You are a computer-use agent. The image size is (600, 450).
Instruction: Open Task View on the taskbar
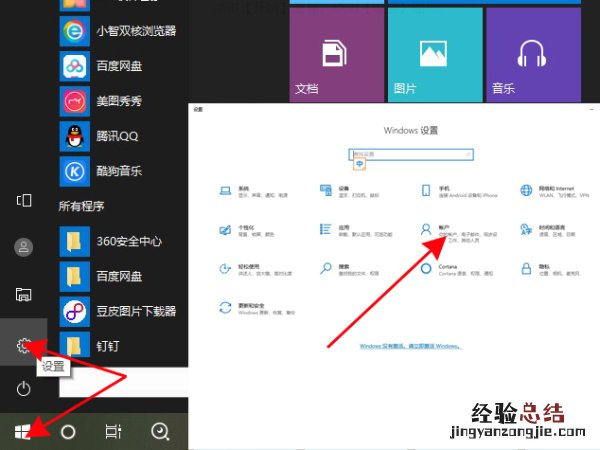pyautogui.click(x=113, y=432)
